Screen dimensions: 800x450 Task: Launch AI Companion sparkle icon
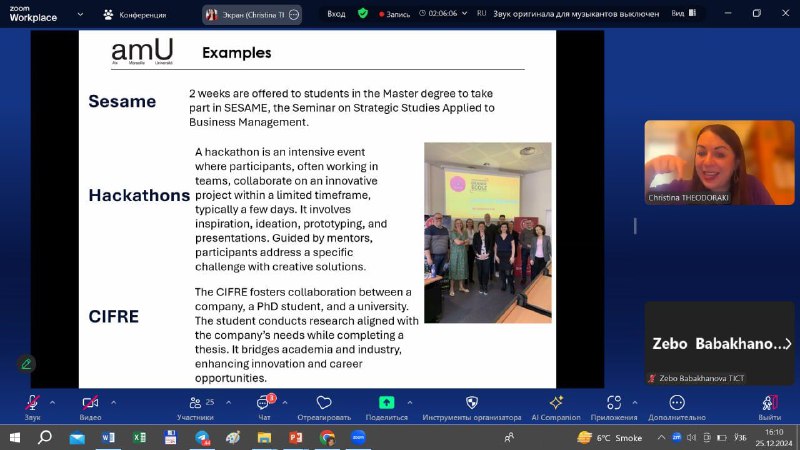click(556, 403)
